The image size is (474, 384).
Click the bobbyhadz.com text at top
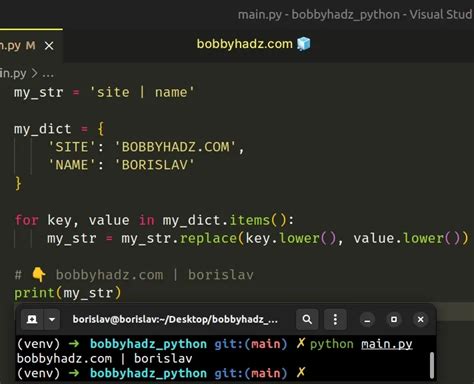click(244, 44)
